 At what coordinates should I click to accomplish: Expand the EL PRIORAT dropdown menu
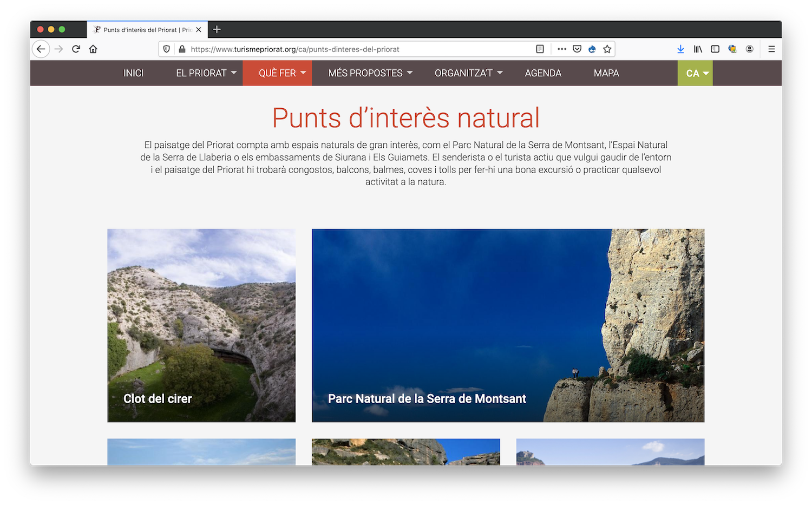206,73
